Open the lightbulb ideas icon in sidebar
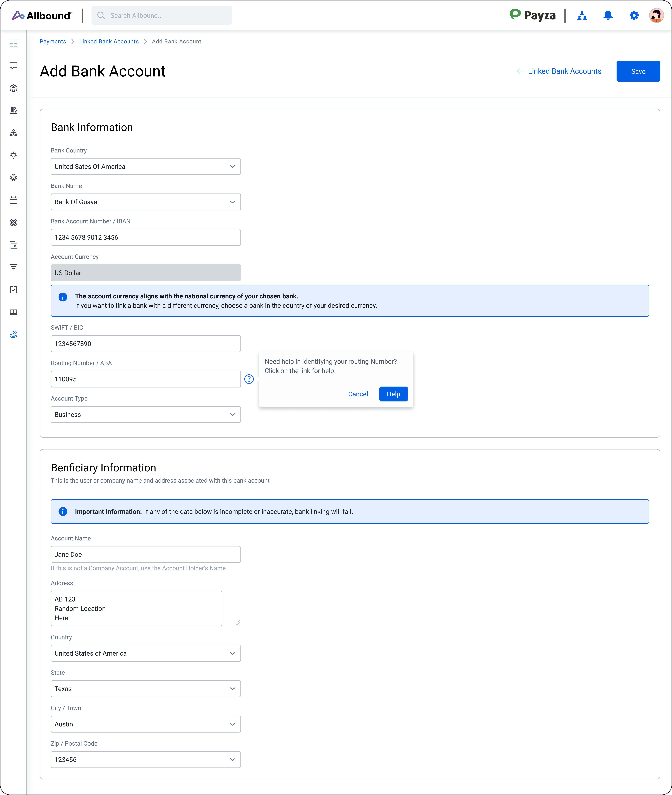 pos(13,155)
